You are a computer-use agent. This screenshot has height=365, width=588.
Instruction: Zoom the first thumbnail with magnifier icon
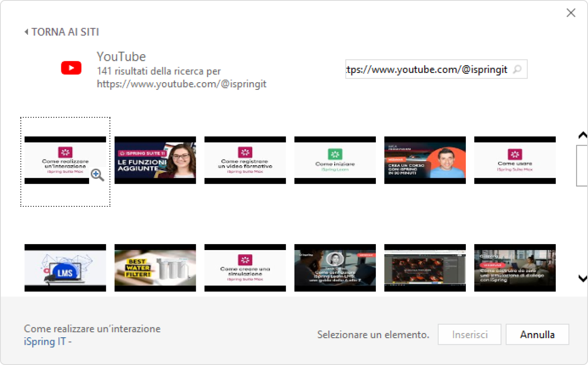coord(97,175)
